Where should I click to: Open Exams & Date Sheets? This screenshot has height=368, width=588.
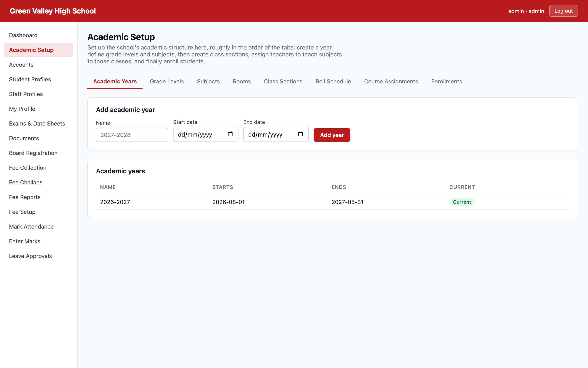point(39,124)
